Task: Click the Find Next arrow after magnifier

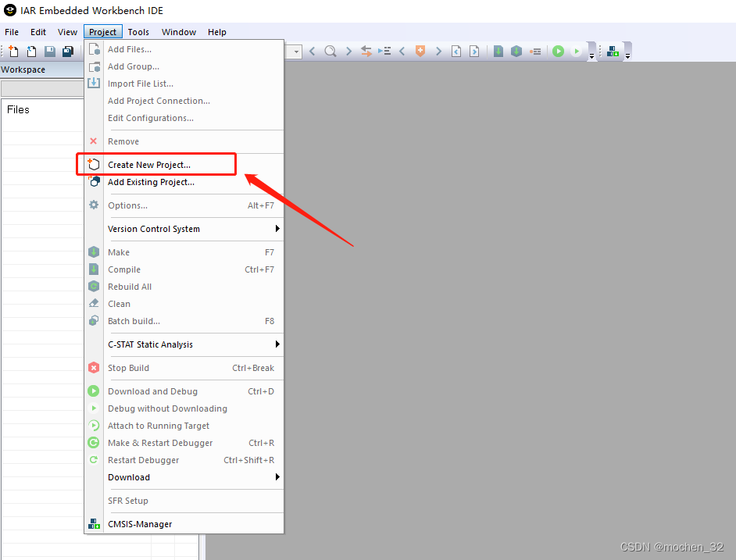Action: (348, 52)
